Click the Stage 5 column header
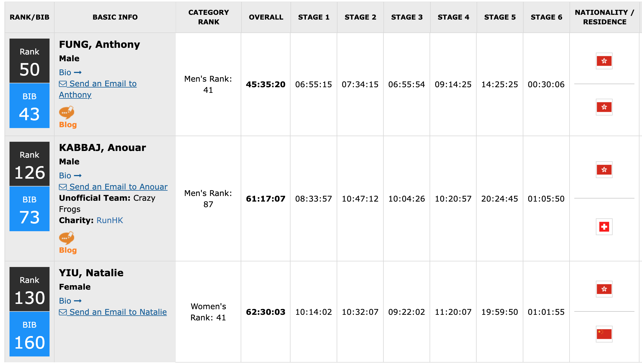This screenshot has height=364, width=642. [500, 17]
